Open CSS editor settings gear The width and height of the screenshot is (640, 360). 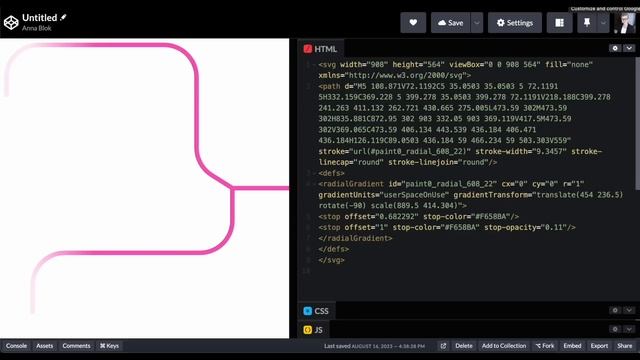pos(615,310)
